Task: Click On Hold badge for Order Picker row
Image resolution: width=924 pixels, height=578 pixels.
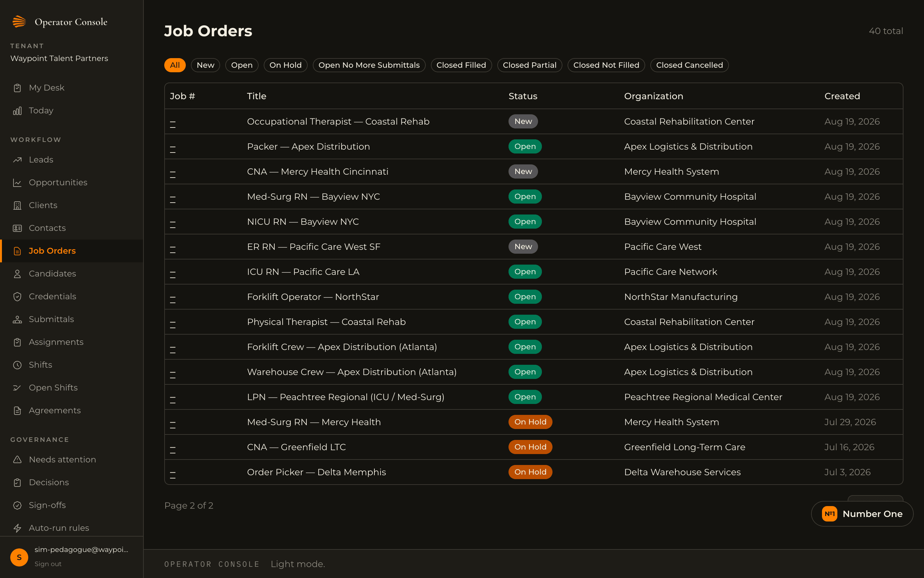Action: (x=530, y=472)
